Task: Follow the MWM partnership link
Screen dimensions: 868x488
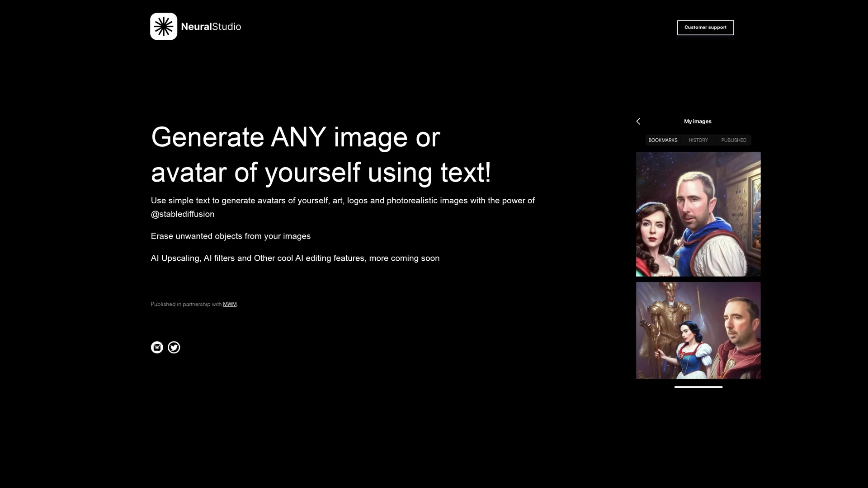Action: [x=230, y=304]
